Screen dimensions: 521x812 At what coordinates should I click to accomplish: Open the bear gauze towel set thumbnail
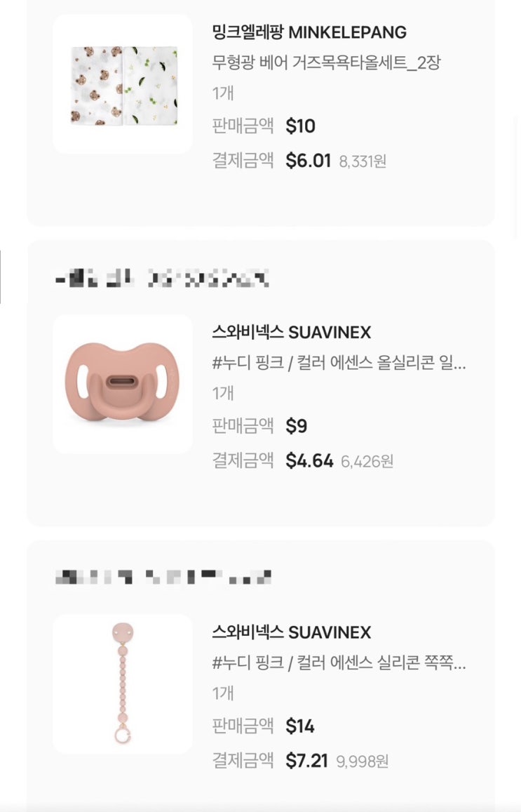[x=123, y=85]
